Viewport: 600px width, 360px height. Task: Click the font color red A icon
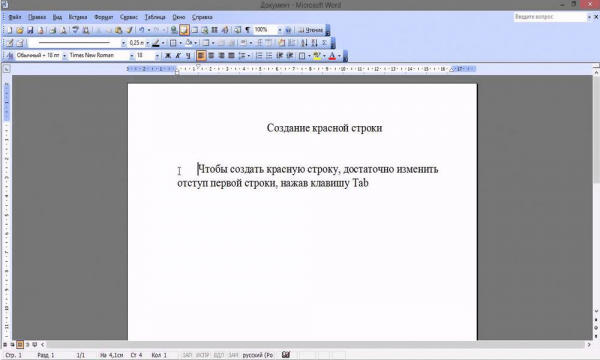332,56
